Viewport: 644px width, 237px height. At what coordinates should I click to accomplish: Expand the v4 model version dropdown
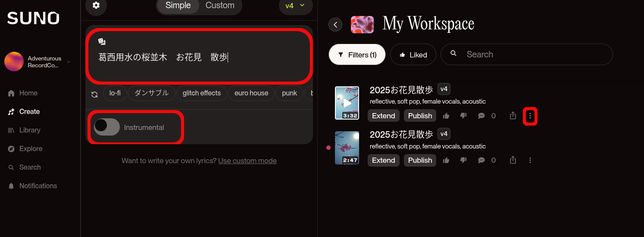click(295, 6)
